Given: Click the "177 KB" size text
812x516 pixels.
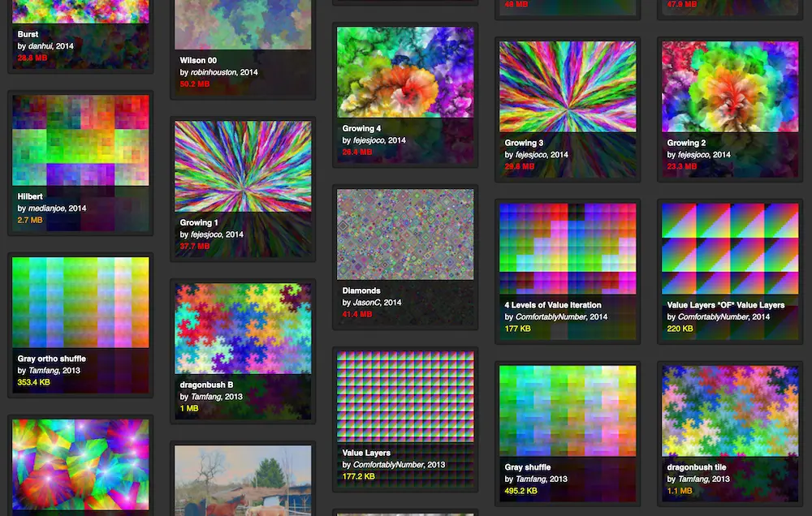Looking at the screenshot, I should [x=518, y=329].
